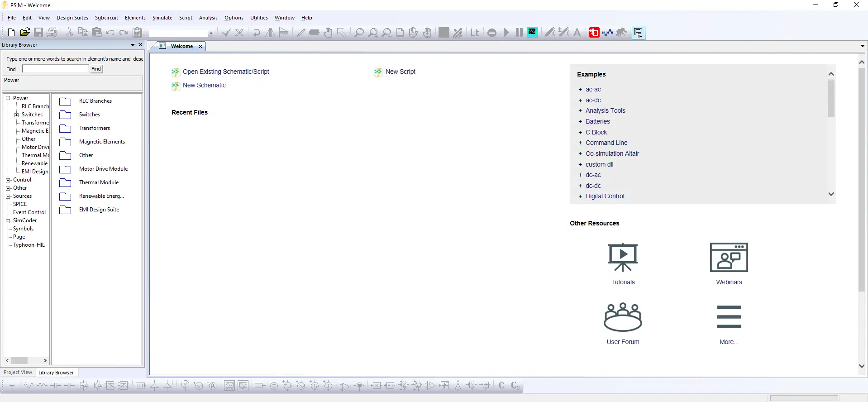This screenshot has height=402, width=868.
Task: Click the resistor element icon in bottom toolbar
Action: click(x=28, y=386)
